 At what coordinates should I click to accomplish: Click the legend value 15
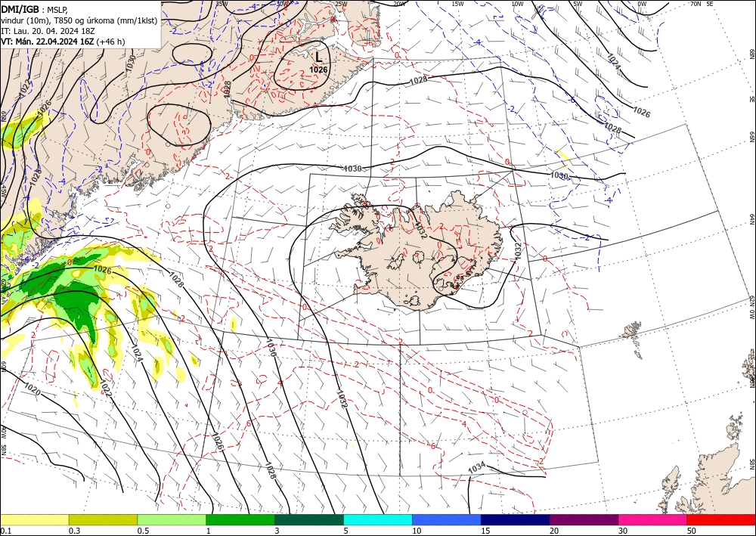pyautogui.click(x=485, y=531)
